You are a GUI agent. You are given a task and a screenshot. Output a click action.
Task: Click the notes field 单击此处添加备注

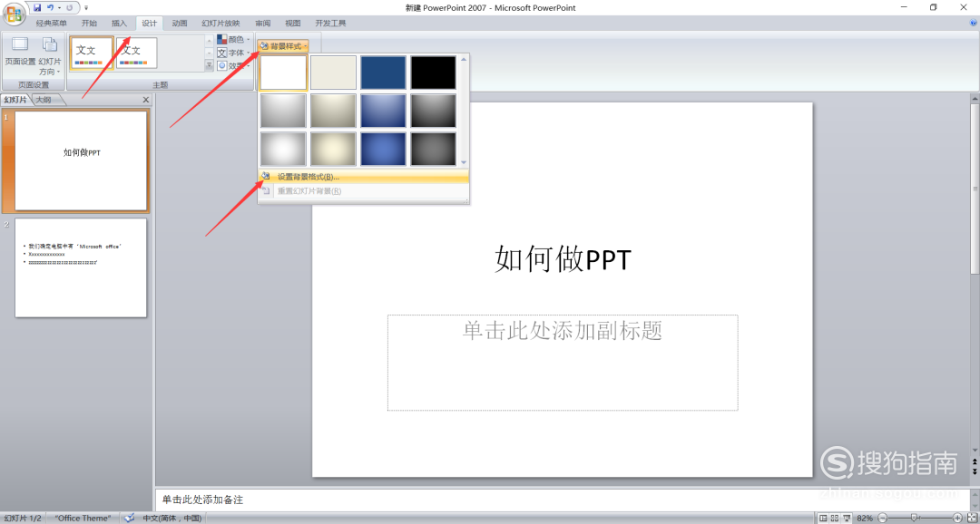pyautogui.click(x=562, y=500)
